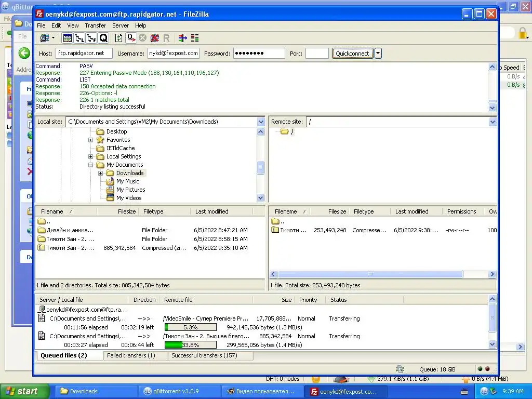Open the File menu
The width and height of the screenshot is (532, 399).
click(x=41, y=25)
